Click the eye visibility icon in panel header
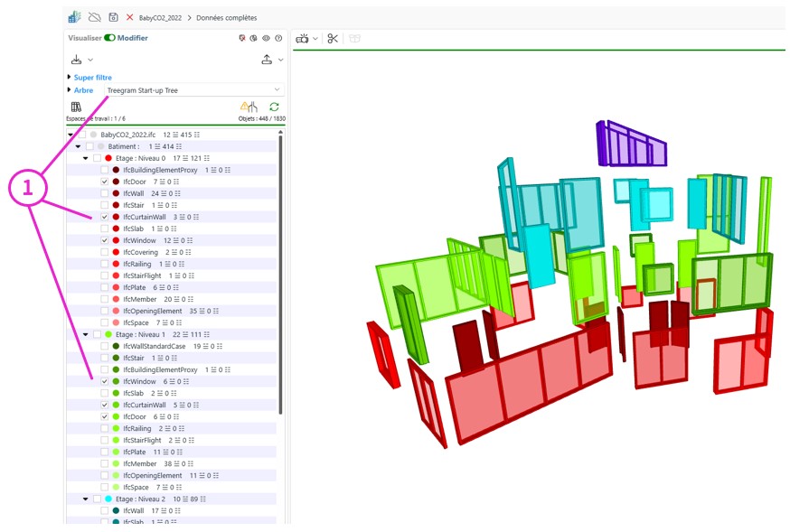 pyautogui.click(x=266, y=39)
